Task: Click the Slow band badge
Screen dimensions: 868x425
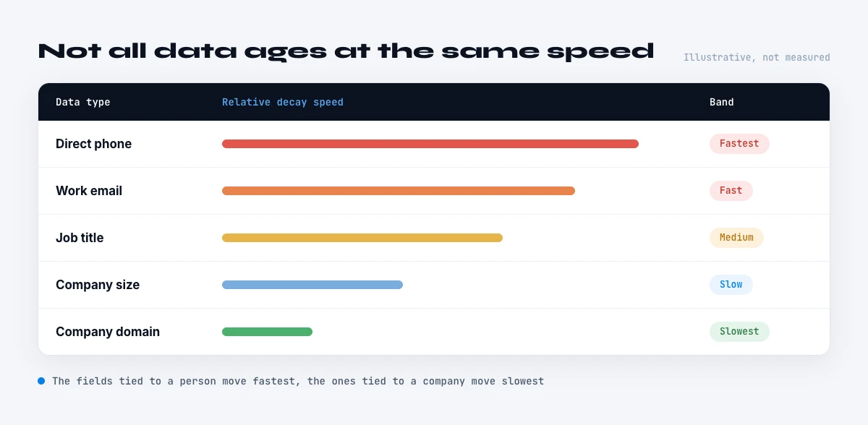Action: point(731,285)
